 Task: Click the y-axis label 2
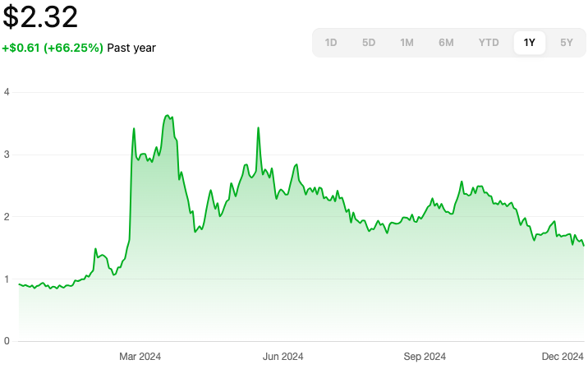(7, 217)
